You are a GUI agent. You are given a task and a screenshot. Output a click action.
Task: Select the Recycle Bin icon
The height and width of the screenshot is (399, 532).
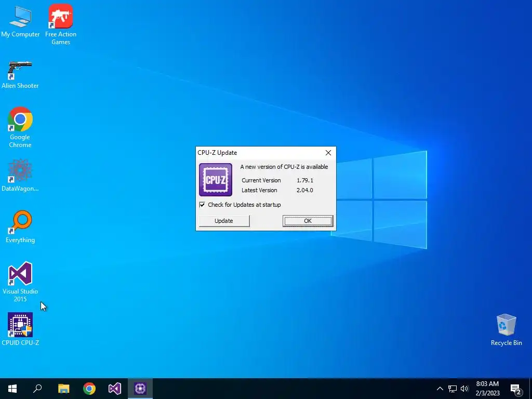pos(506,330)
